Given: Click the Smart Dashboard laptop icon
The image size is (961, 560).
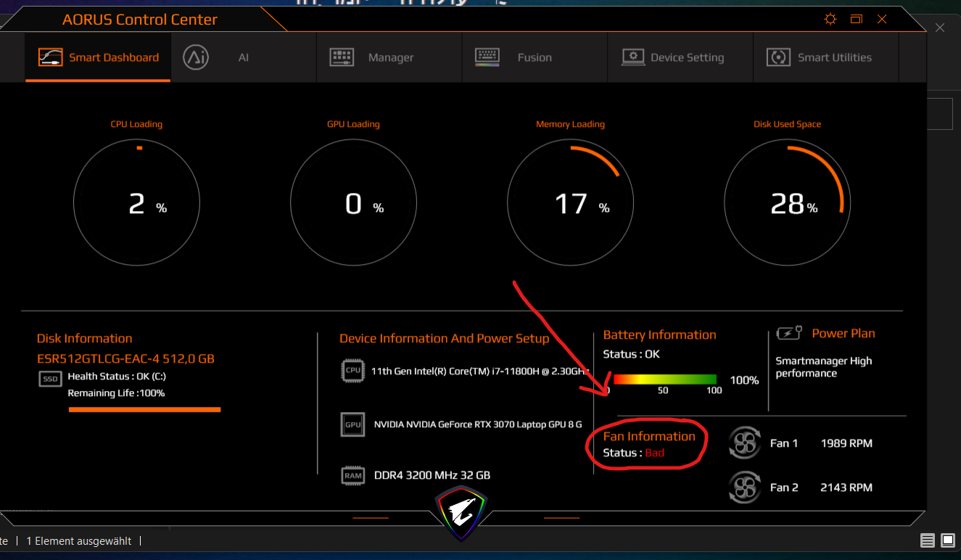Looking at the screenshot, I should tap(51, 57).
